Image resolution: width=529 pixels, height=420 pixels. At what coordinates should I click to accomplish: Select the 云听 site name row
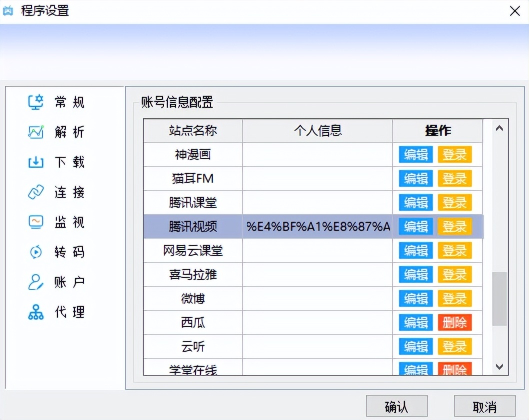coord(193,346)
